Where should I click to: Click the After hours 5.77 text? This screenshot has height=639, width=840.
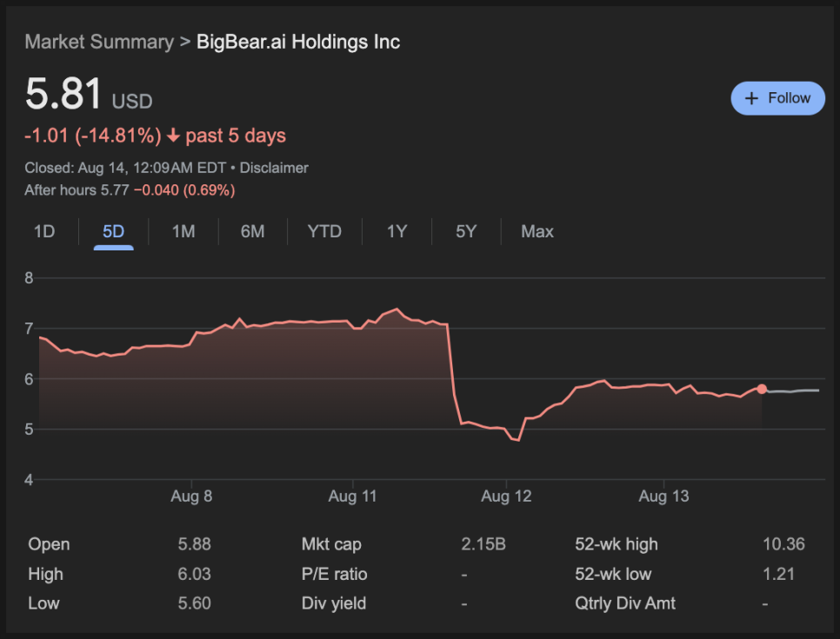pyautogui.click(x=77, y=190)
